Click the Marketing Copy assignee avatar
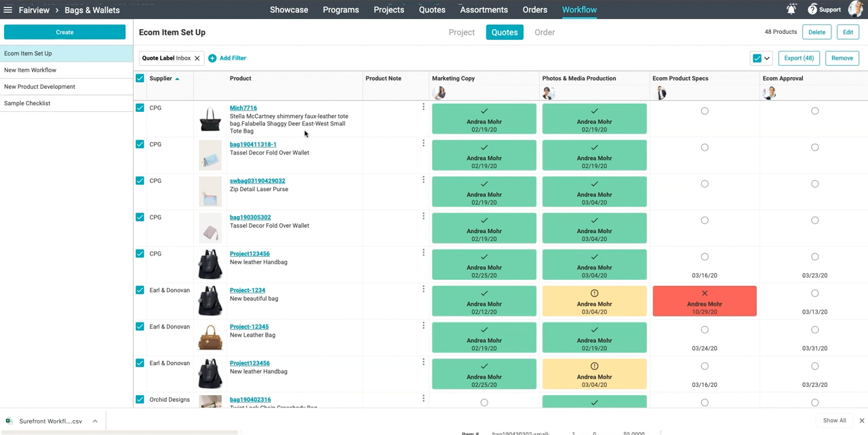Viewport: 868px width, 435px height. tap(439, 93)
